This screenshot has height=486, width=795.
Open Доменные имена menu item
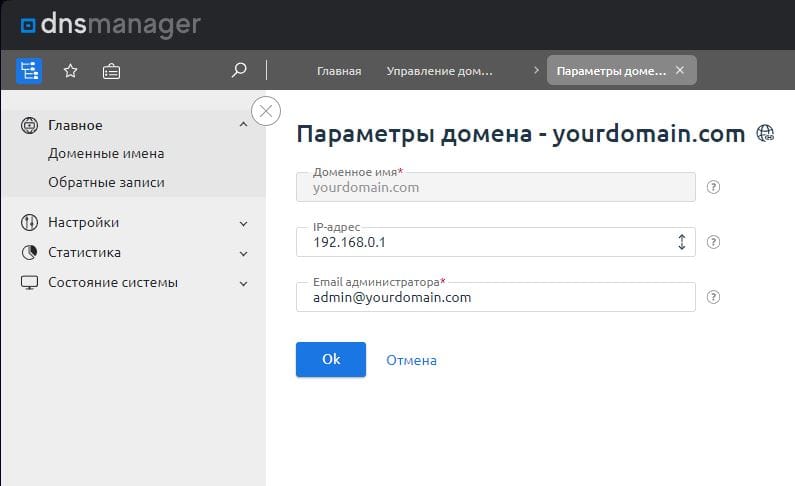point(106,154)
